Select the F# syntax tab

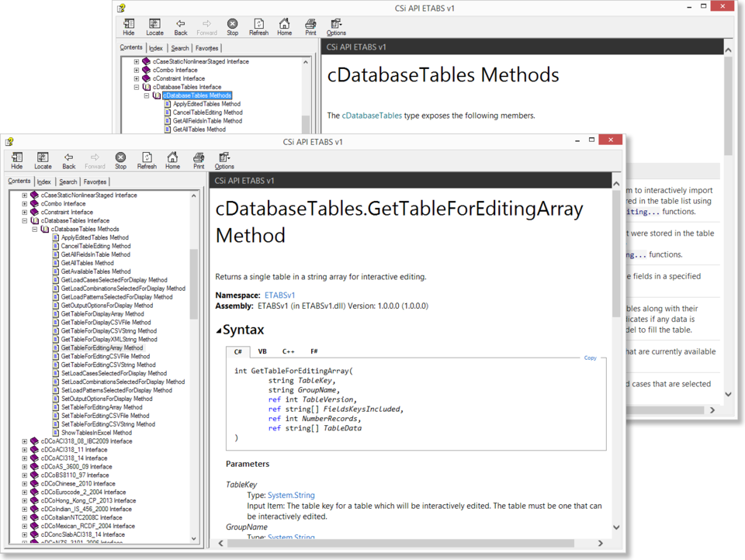314,351
